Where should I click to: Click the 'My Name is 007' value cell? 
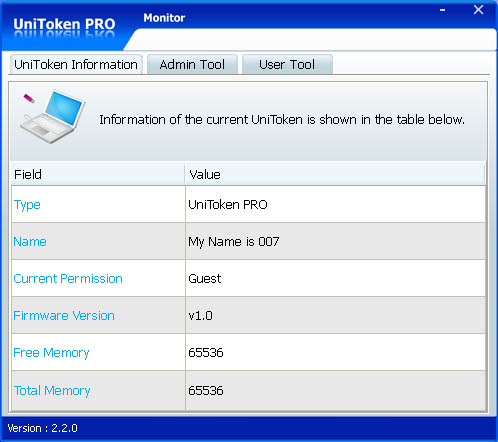tap(335, 241)
